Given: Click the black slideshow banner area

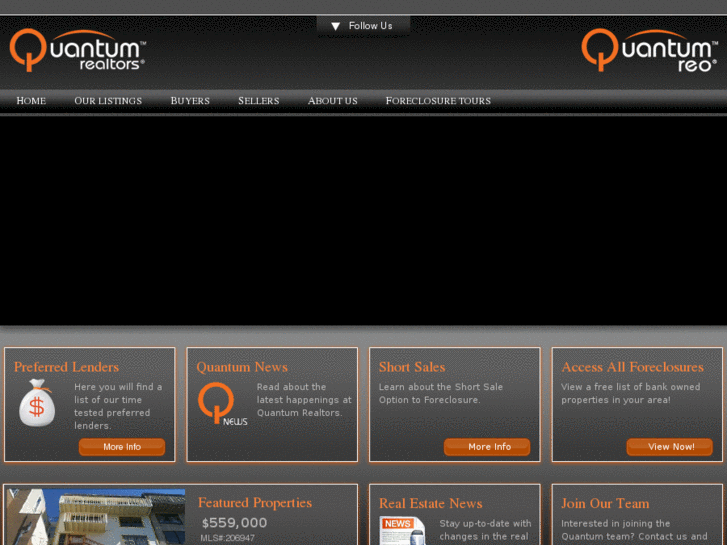Looking at the screenshot, I should [364, 221].
